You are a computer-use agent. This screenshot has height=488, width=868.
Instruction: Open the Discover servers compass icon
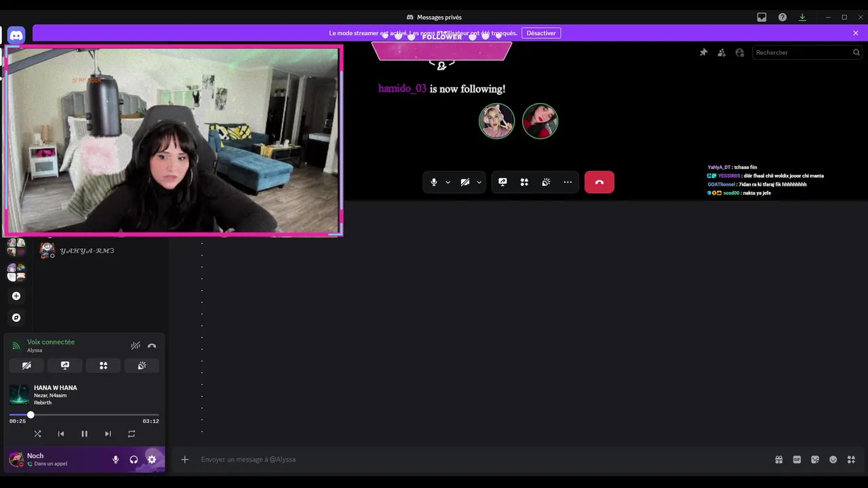(16, 318)
